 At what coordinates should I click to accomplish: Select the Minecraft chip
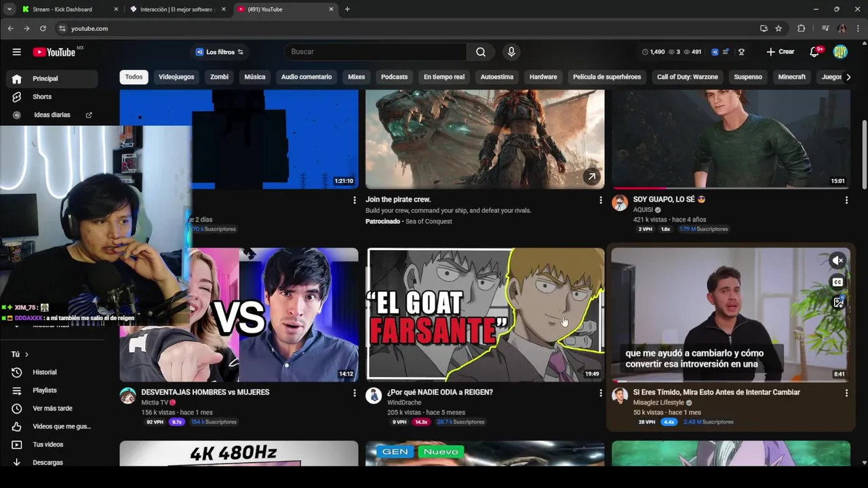pyautogui.click(x=791, y=77)
